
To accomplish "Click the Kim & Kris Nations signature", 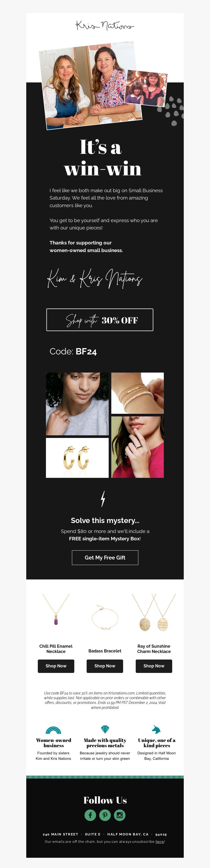I will pyautogui.click(x=95, y=279).
